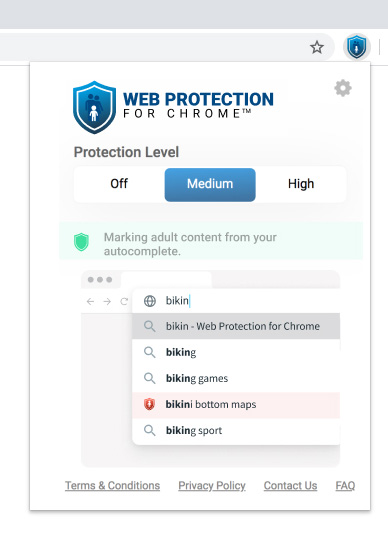
Task: Click the Contact Us link
Action: pos(290,486)
